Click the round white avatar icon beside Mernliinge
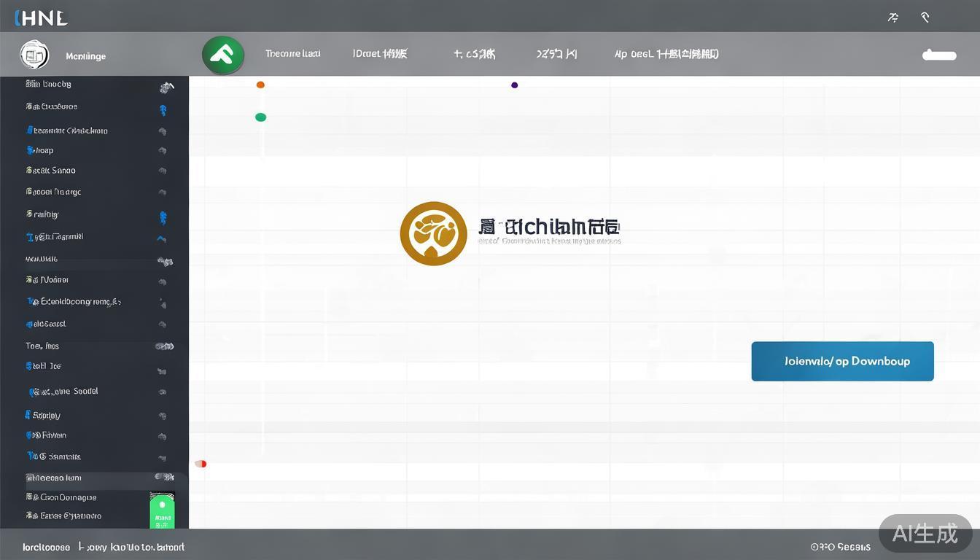980x560 pixels. 34,55
